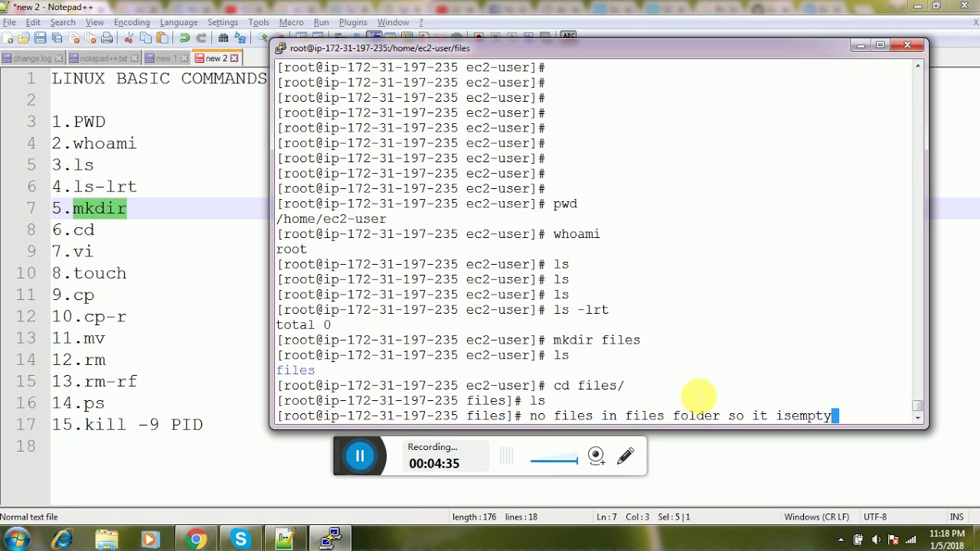Image resolution: width=980 pixels, height=551 pixels.
Task: Open the Window menu
Action: [394, 22]
